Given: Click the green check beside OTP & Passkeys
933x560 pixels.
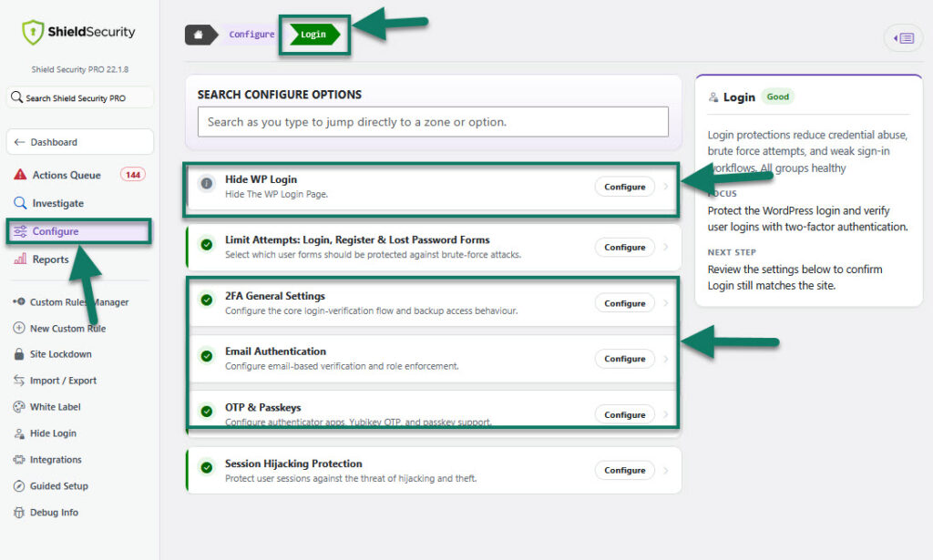Looking at the screenshot, I should pos(207,412).
